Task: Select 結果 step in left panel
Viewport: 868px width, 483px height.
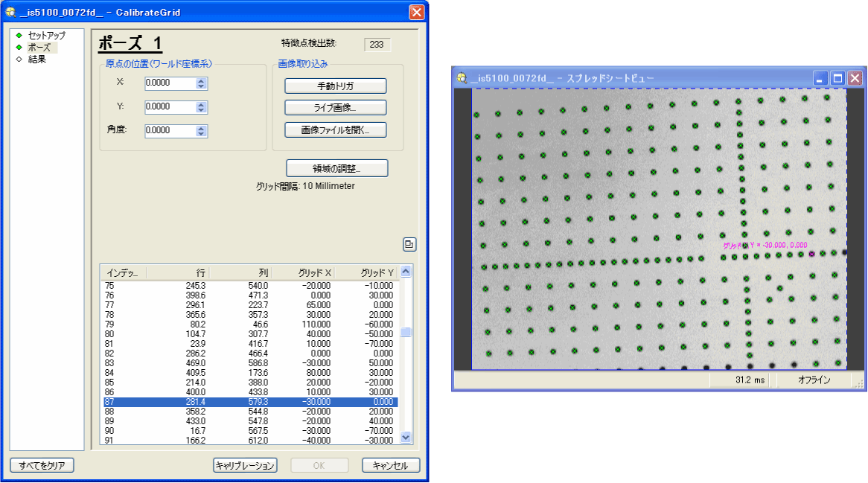Action: (x=37, y=60)
